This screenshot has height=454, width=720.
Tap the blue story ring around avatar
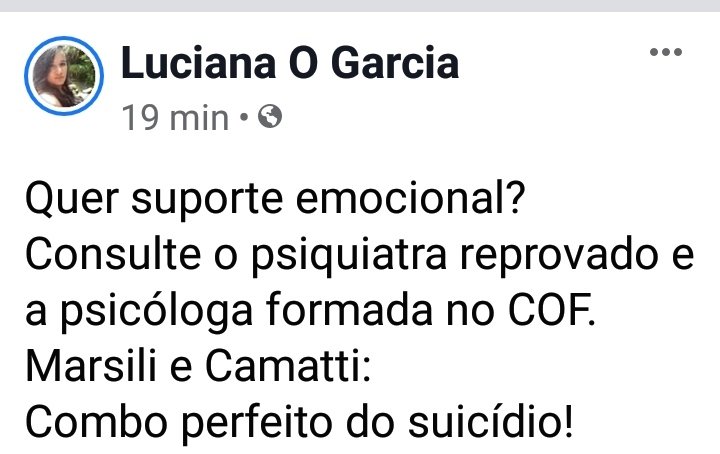tap(64, 76)
